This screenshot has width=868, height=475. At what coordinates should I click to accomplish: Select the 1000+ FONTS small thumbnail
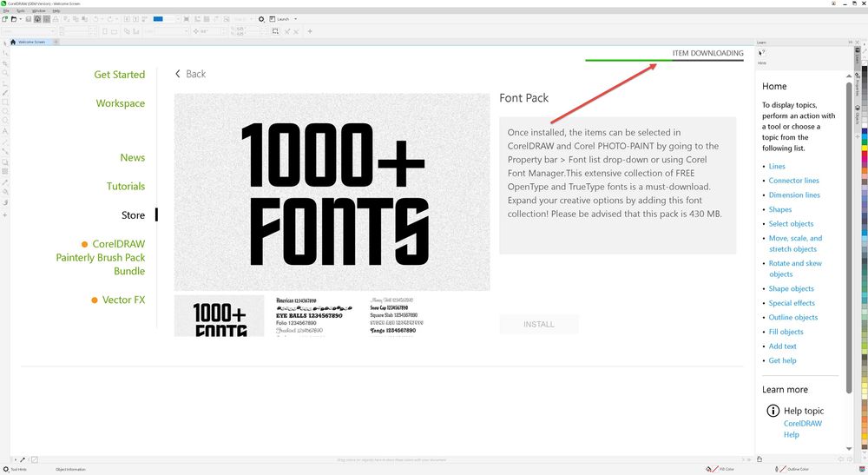220,316
